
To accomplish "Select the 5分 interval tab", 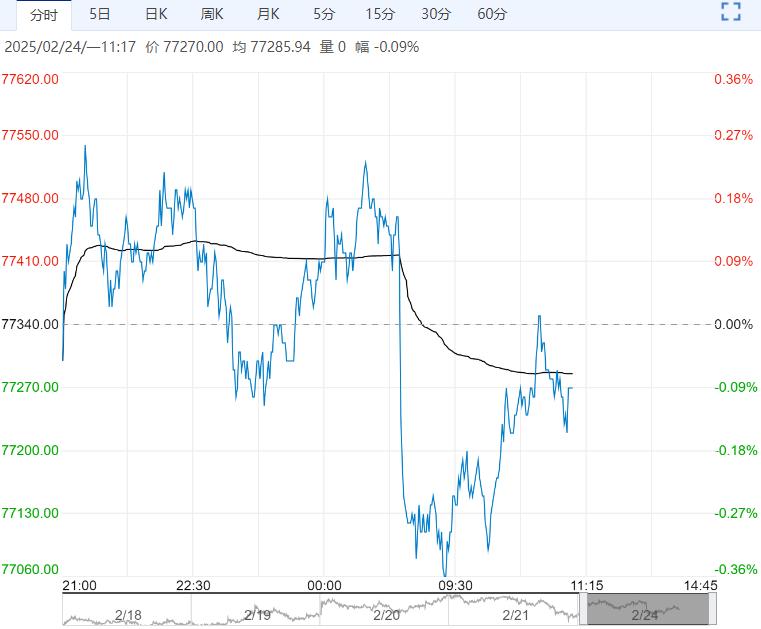I will click(x=324, y=14).
